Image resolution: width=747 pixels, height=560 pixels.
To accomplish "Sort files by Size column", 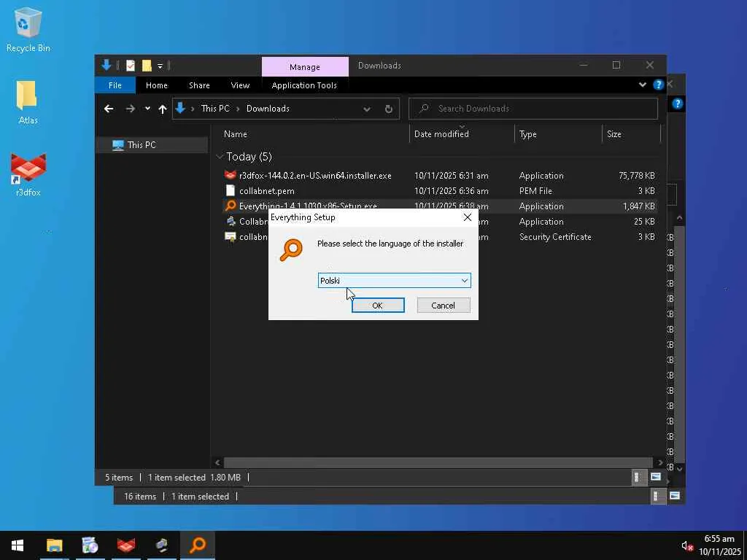I will [x=631, y=134].
